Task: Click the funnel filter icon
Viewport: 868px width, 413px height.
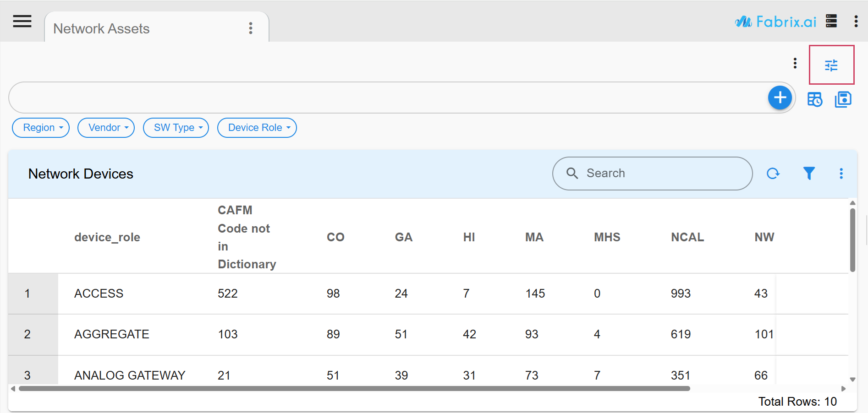Action: (809, 174)
